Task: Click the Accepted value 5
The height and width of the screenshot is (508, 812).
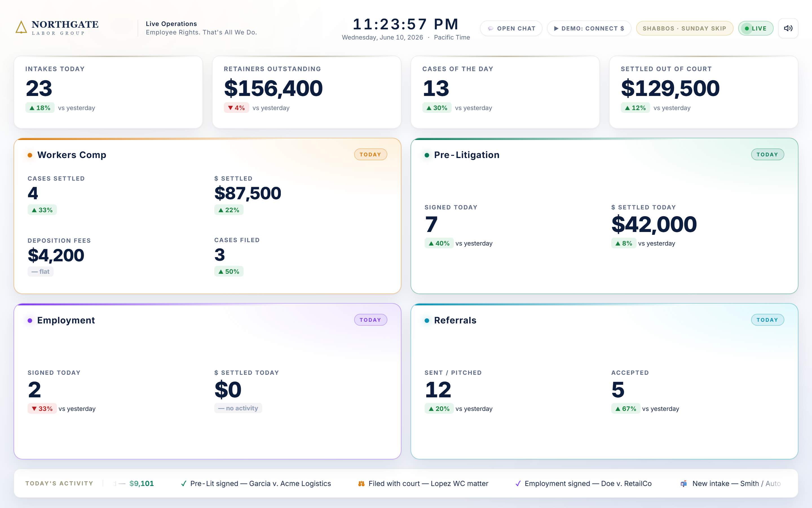Action: click(x=618, y=390)
